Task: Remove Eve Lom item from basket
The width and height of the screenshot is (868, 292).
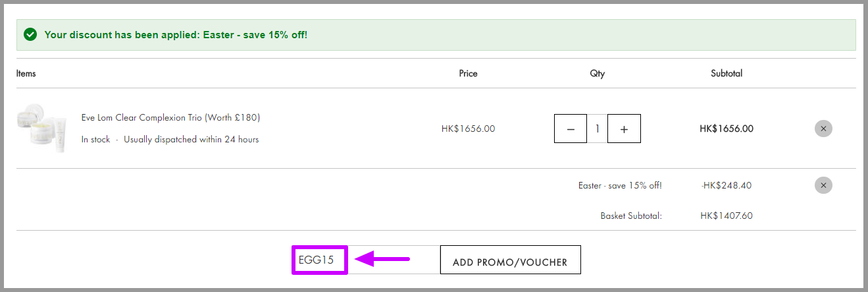Action: click(x=823, y=129)
